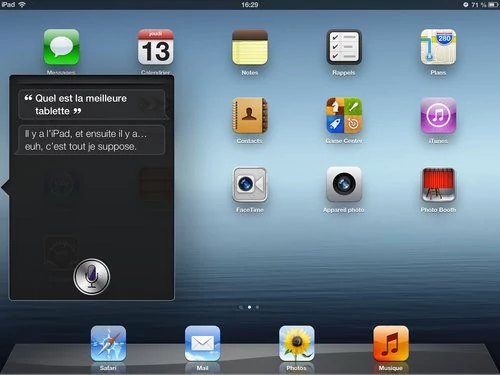The width and height of the screenshot is (500, 375).
Task: Launch Game Center
Action: click(x=344, y=116)
